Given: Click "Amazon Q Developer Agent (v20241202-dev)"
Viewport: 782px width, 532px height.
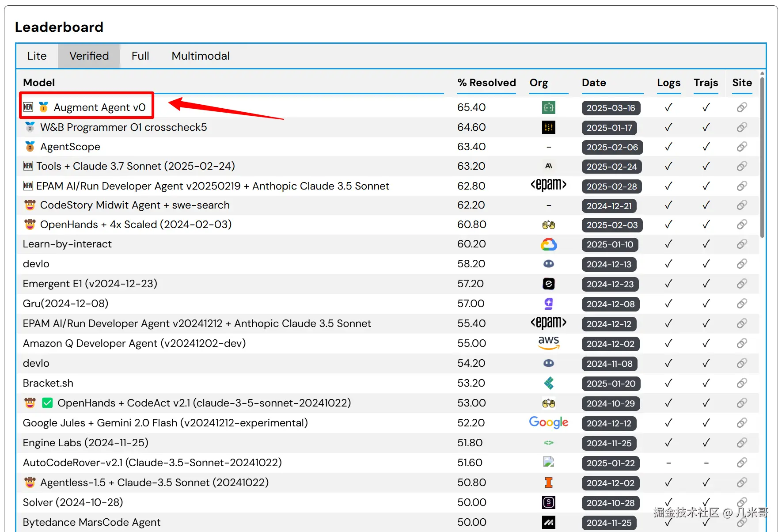Looking at the screenshot, I should [x=134, y=343].
